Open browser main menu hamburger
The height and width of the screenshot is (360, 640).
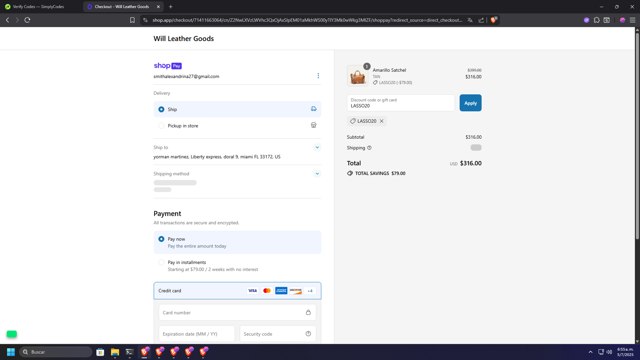tap(632, 20)
